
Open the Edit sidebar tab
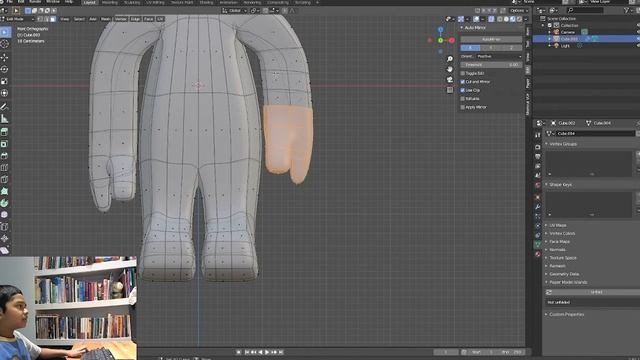tap(528, 70)
